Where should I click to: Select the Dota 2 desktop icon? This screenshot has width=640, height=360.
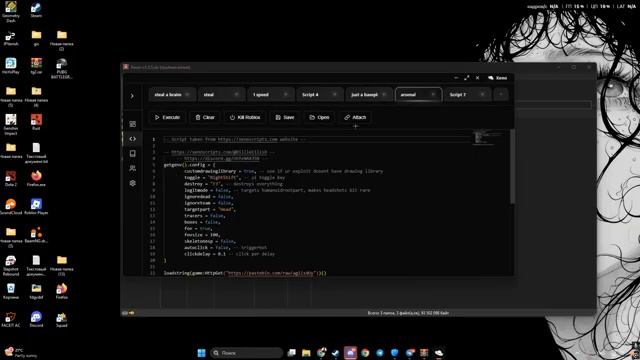point(11,178)
